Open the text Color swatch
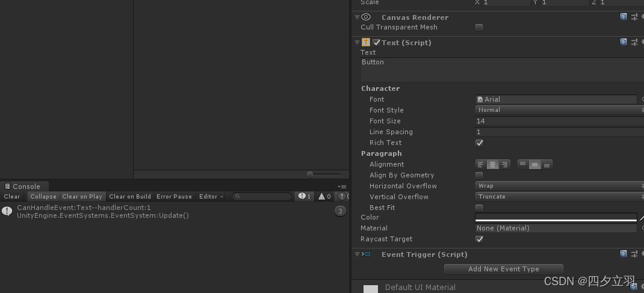644x293 pixels. coord(556,217)
